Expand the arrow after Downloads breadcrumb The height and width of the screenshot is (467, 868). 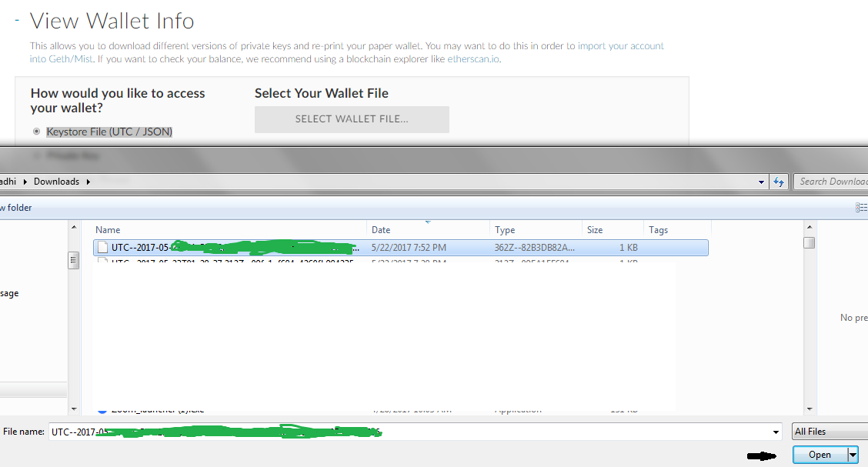(88, 182)
